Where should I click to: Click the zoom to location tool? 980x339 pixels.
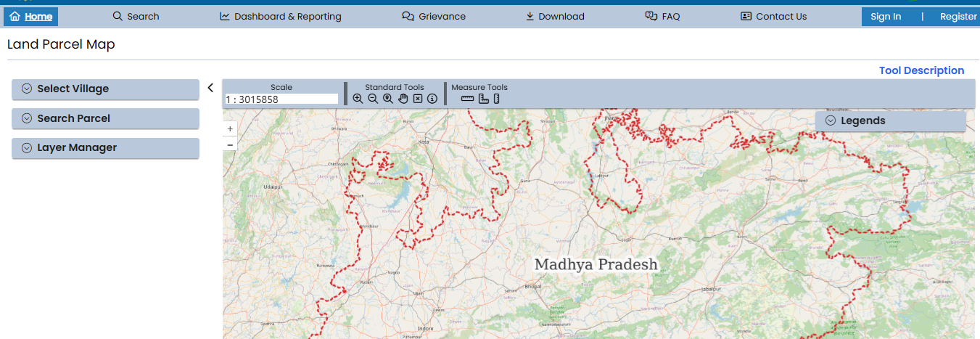pyautogui.click(x=388, y=99)
